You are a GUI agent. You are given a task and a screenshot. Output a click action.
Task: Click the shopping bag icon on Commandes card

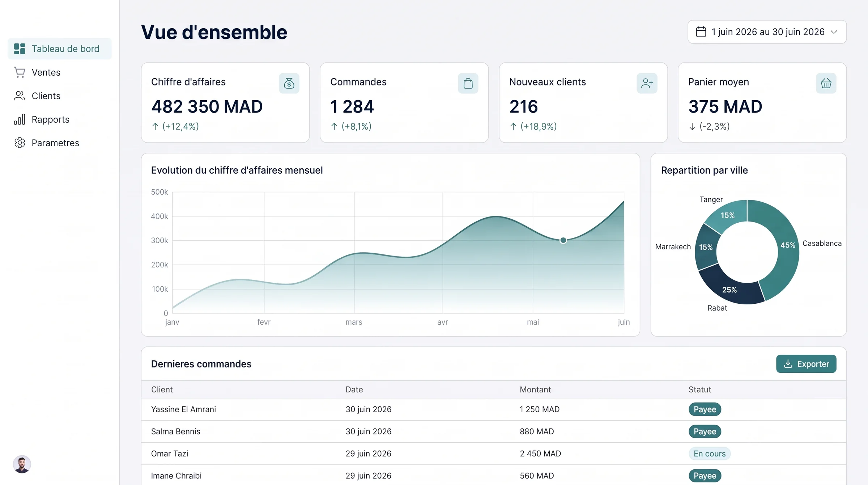pos(468,83)
